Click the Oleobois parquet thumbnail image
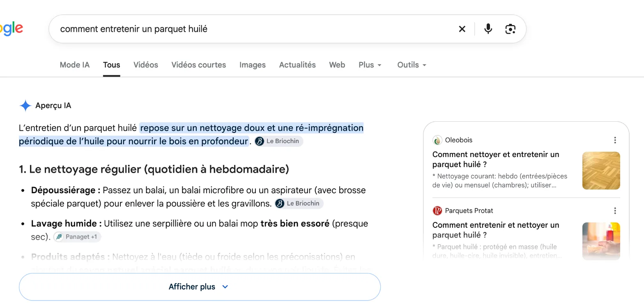Viewport: 644px width, 303px height. click(x=601, y=171)
